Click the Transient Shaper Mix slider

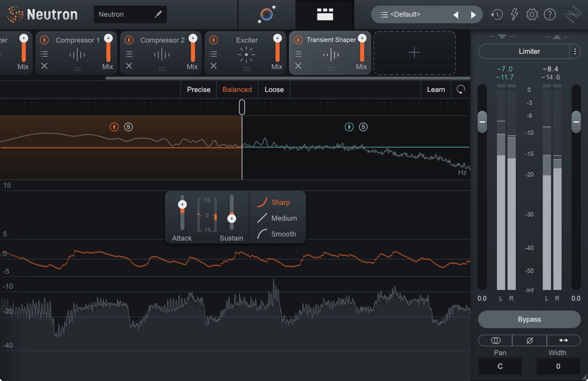click(x=362, y=48)
